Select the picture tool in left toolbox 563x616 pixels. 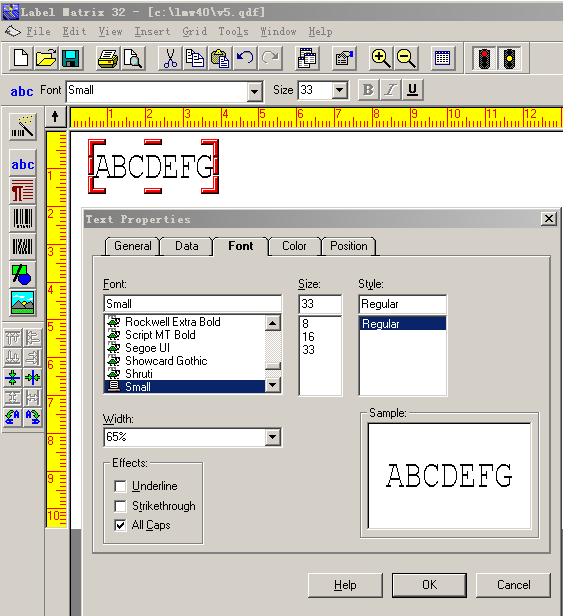pyautogui.click(x=22, y=303)
